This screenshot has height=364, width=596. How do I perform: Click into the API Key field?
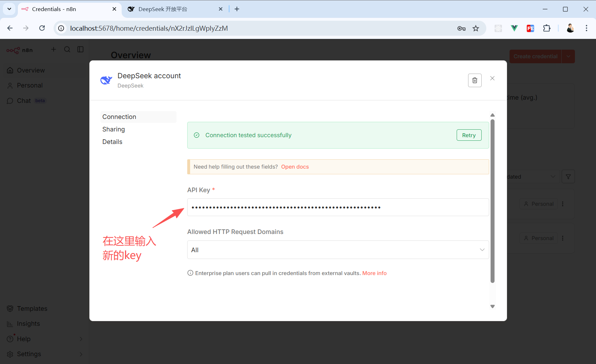(x=338, y=207)
